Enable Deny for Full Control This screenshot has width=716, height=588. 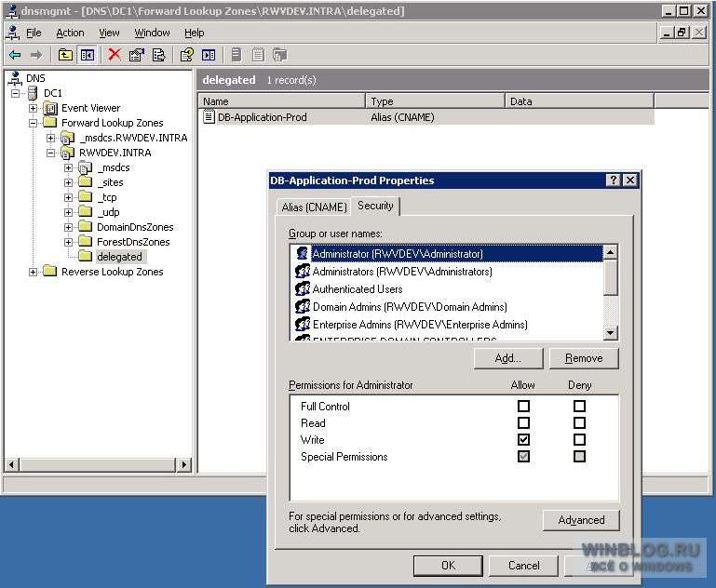coord(579,406)
